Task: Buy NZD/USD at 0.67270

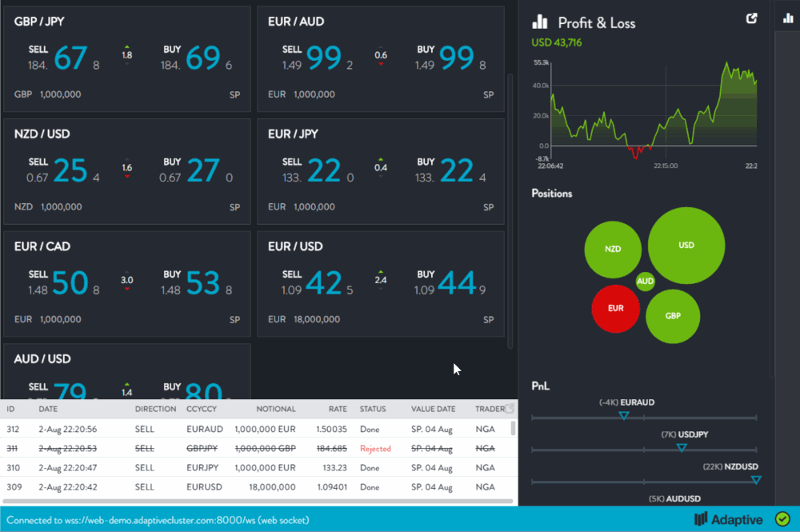Action: [x=198, y=170]
